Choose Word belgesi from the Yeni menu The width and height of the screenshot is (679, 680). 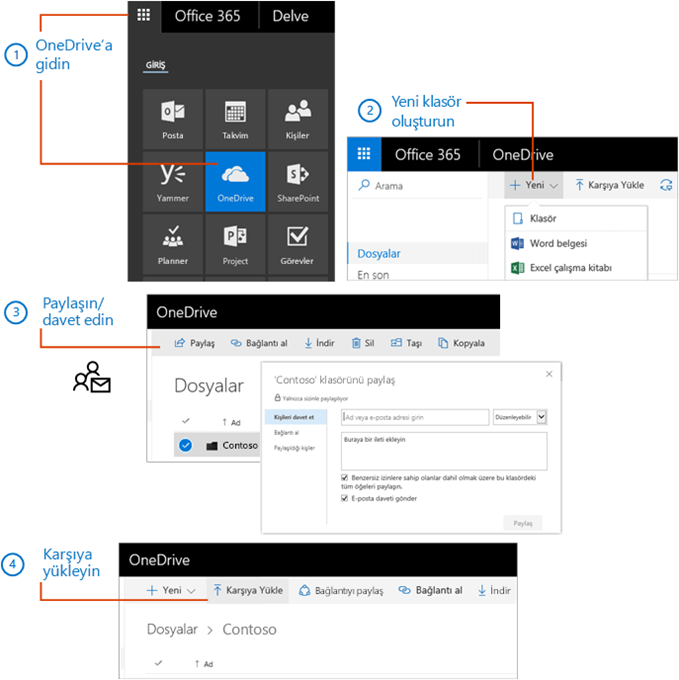coord(577,243)
